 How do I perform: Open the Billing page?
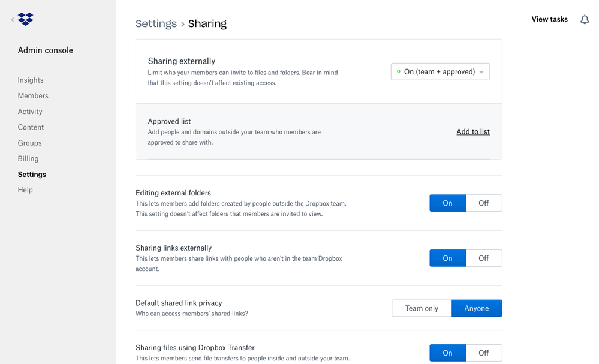[x=28, y=158]
